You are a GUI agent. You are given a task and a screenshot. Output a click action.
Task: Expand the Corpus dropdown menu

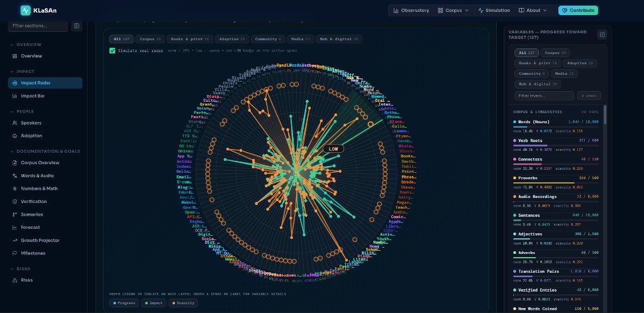(x=453, y=10)
